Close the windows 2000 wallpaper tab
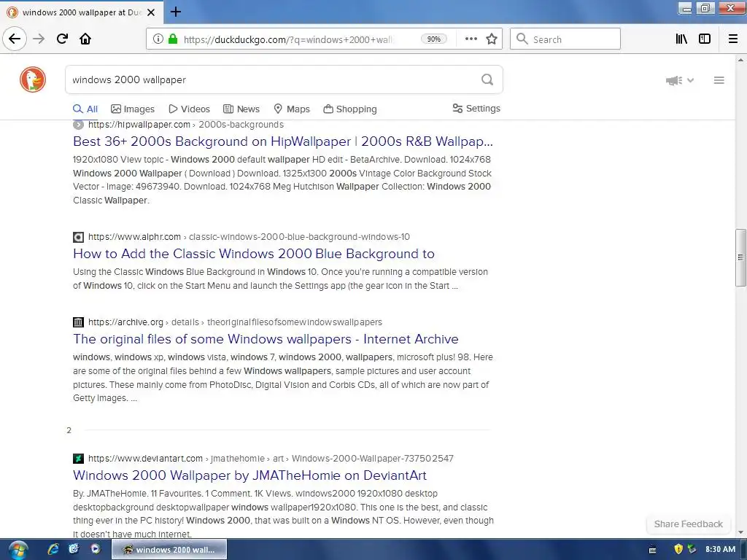Viewport: 747px width, 560px height. pyautogui.click(x=151, y=12)
